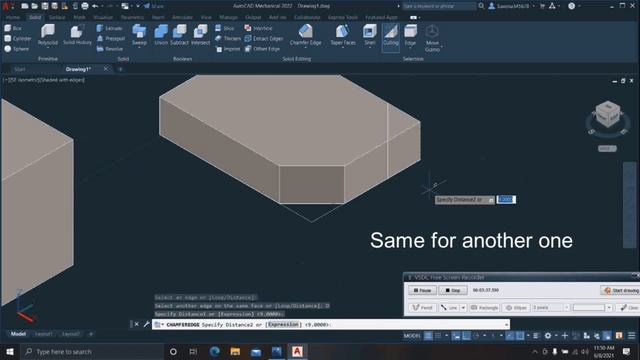
Task: Select Rectangle button in VSDC recorder
Action: point(484,308)
